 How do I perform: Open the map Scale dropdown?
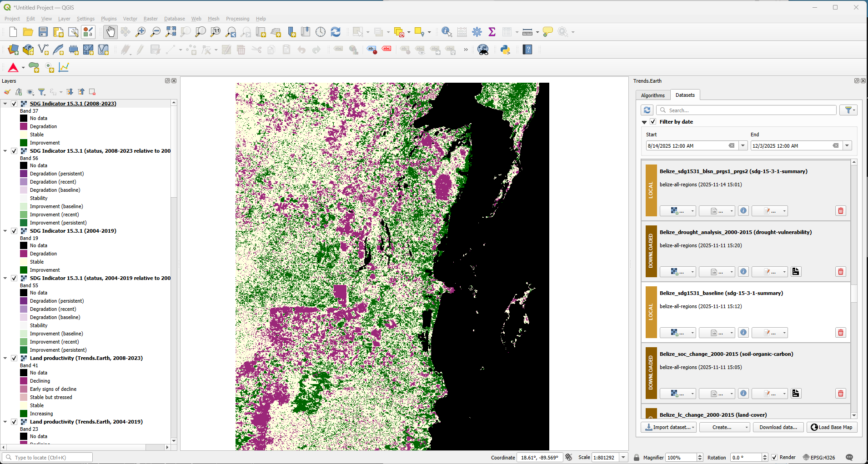pos(624,458)
